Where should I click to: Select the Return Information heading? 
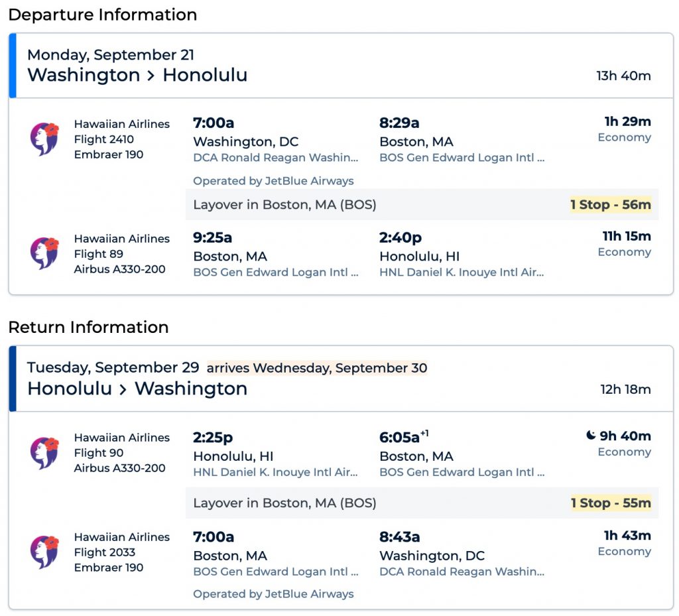(88, 328)
